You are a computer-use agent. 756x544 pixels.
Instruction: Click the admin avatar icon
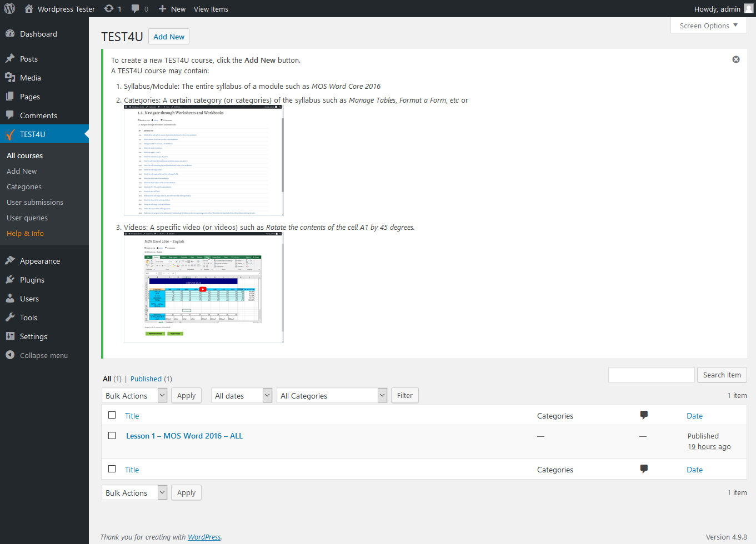click(x=748, y=8)
